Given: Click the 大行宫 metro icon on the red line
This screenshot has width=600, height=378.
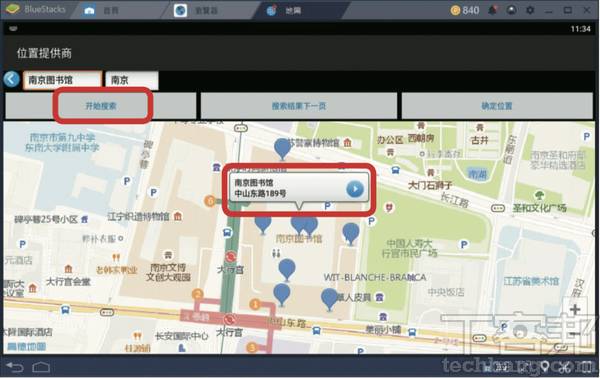Looking at the screenshot, I should click(230, 319).
